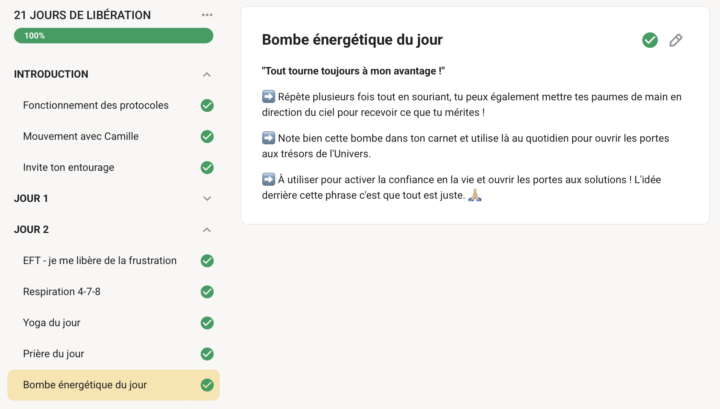The image size is (720, 409).
Task: Click the Bombe énergétique du jour heading
Action: tap(352, 40)
